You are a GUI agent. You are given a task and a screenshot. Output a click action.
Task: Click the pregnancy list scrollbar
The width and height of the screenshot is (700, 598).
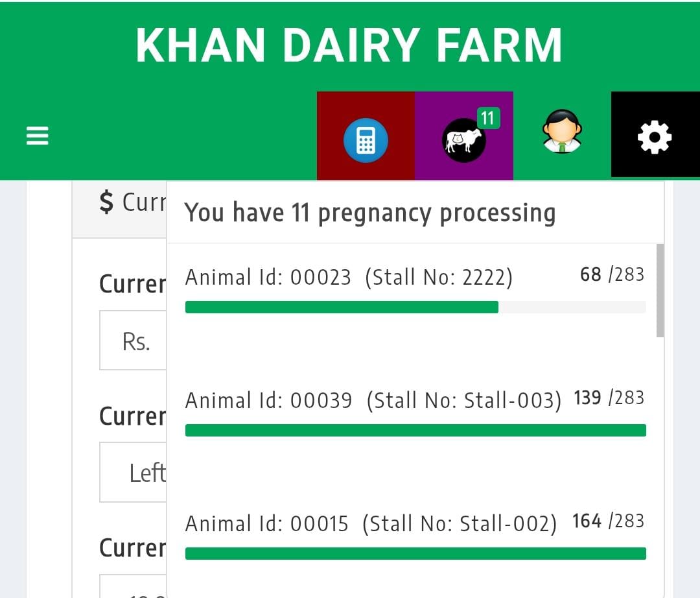[x=660, y=291]
